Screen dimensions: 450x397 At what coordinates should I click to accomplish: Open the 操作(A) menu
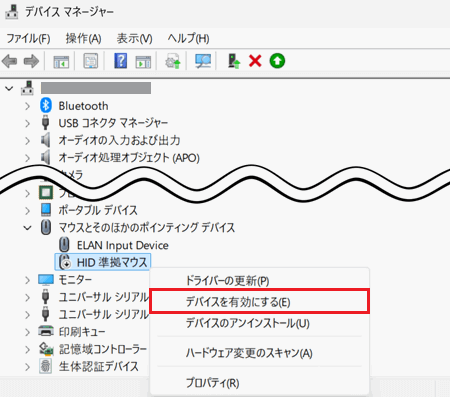point(83,39)
